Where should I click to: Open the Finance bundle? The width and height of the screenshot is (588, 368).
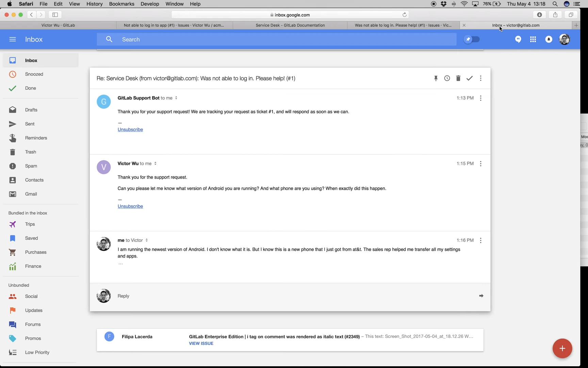pos(41,266)
